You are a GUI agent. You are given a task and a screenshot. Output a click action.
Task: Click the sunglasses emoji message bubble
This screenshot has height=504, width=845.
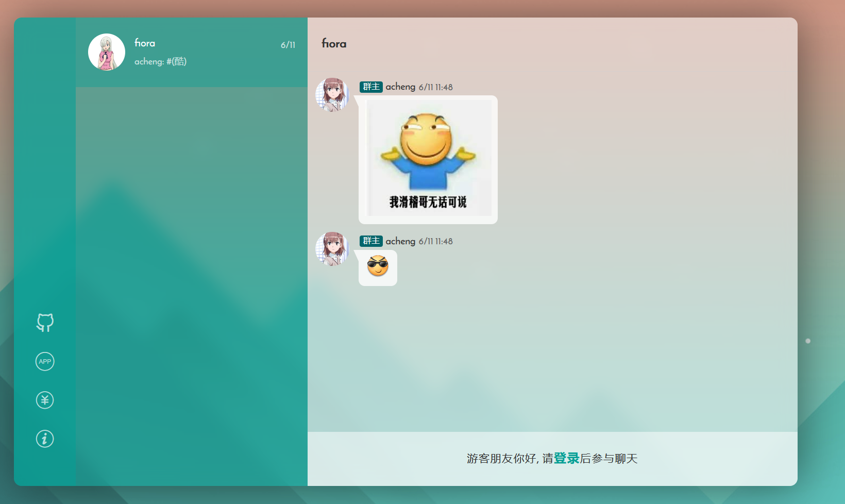pos(378,267)
